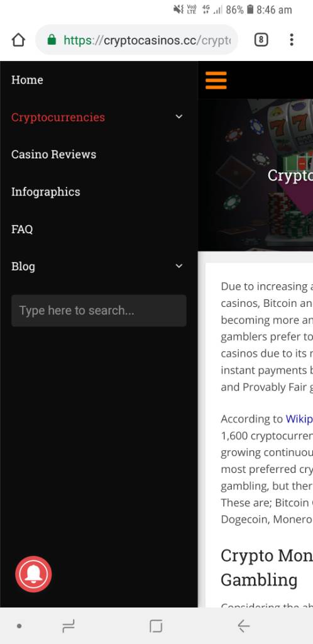Tap the Android back arrow
This screenshot has width=313, height=644.
pyautogui.click(x=244, y=626)
